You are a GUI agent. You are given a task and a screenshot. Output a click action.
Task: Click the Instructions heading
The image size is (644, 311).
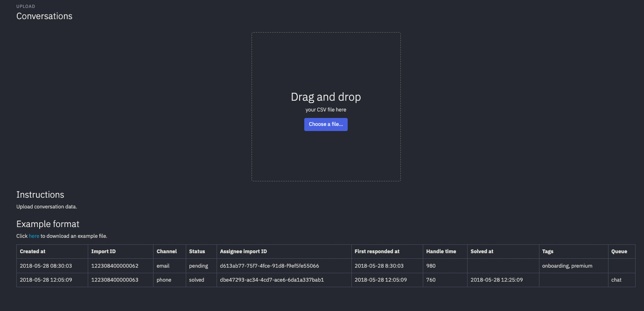pos(40,195)
